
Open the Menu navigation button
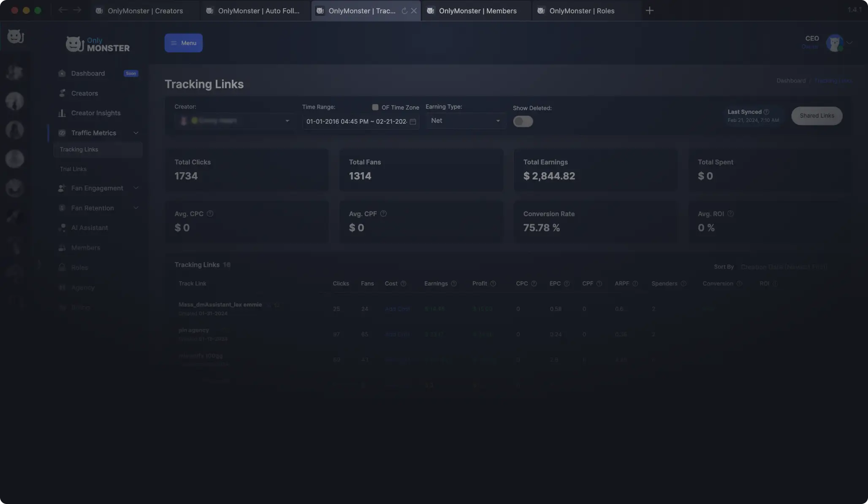(x=184, y=43)
